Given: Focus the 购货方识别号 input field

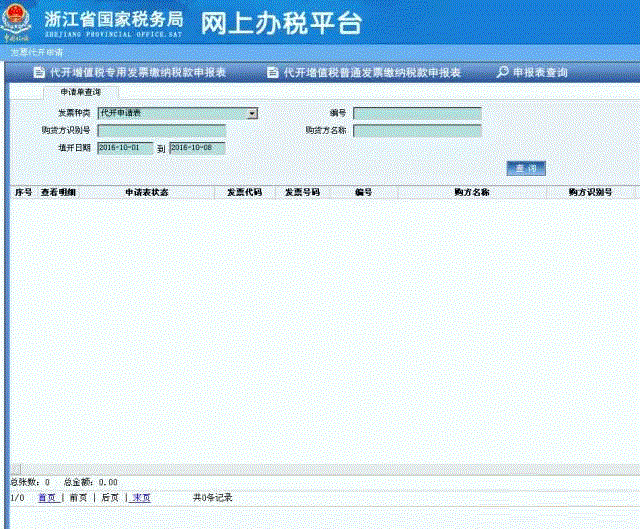Looking at the screenshot, I should click(x=162, y=131).
